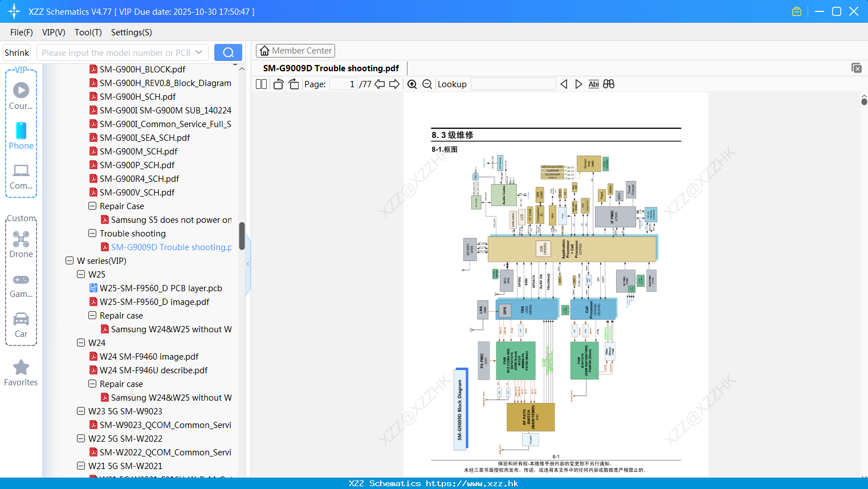The height and width of the screenshot is (489, 868).
Task: Toggle the Abi text match option
Action: [x=593, y=84]
